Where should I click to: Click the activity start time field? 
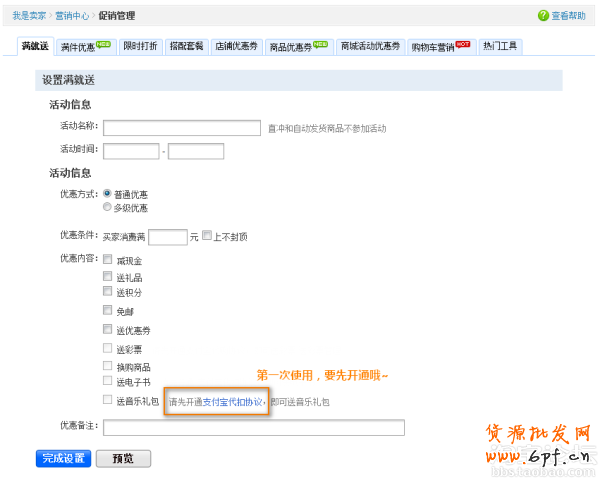131,152
